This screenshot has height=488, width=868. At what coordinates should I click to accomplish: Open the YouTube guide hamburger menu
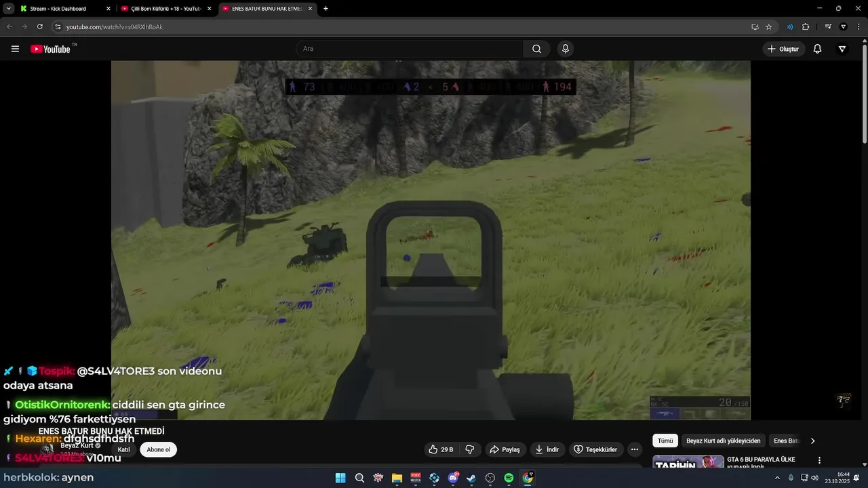pos(15,49)
